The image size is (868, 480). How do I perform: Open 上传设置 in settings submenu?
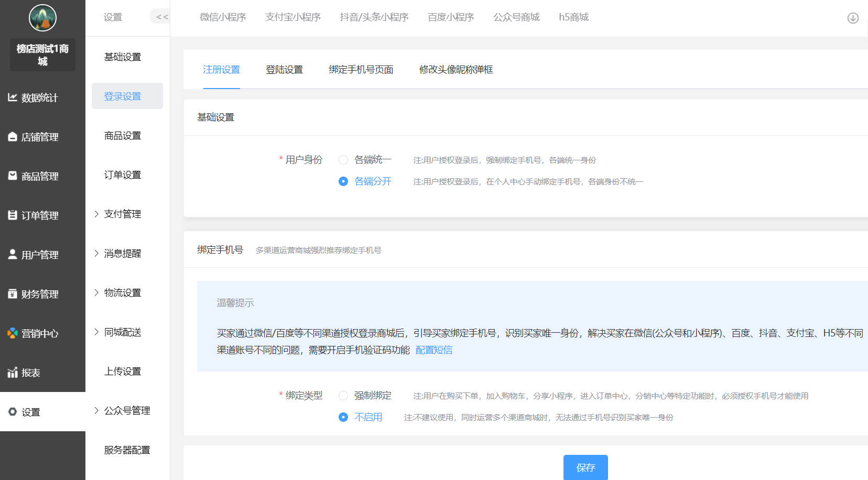pyautogui.click(x=123, y=371)
